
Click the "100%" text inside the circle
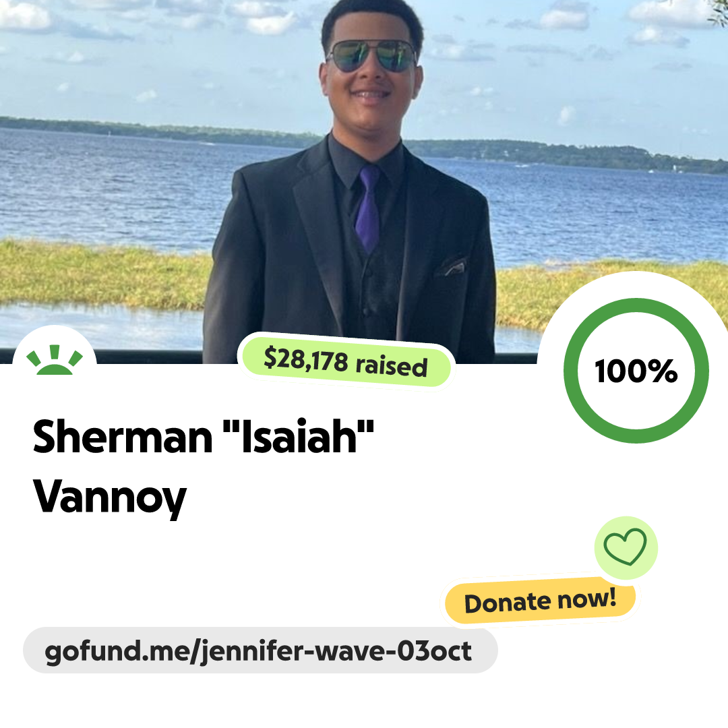(x=636, y=371)
